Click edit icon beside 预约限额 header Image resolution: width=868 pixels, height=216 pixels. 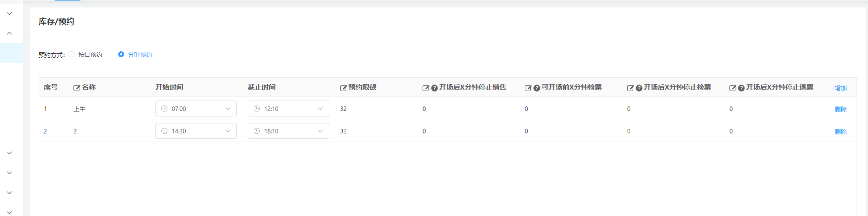(343, 88)
